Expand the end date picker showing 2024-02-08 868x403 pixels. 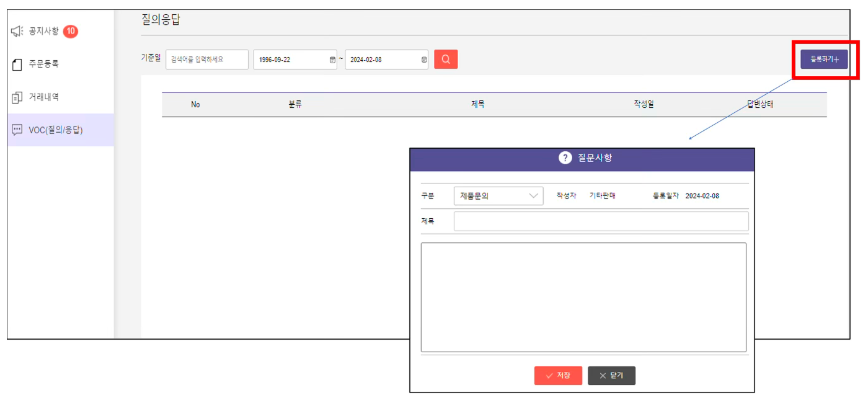pos(386,60)
